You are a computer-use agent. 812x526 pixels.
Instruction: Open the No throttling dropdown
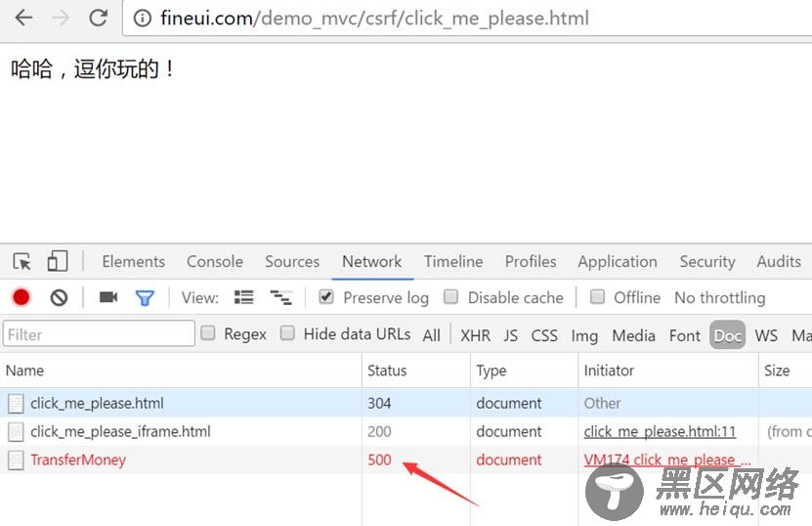pyautogui.click(x=720, y=298)
